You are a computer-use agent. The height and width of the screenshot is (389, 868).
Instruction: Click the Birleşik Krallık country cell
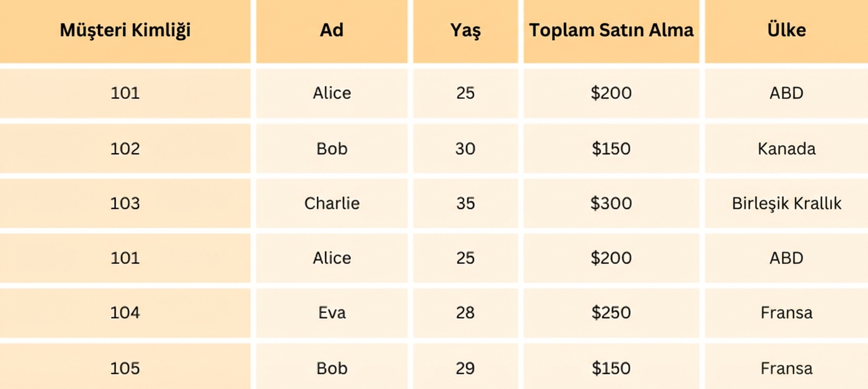[x=786, y=204]
